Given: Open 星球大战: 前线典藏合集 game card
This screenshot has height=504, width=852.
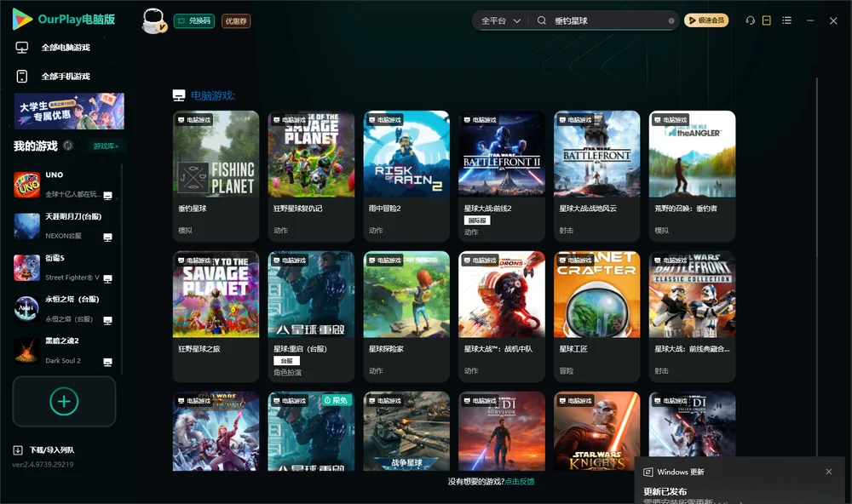Looking at the screenshot, I should (692, 317).
